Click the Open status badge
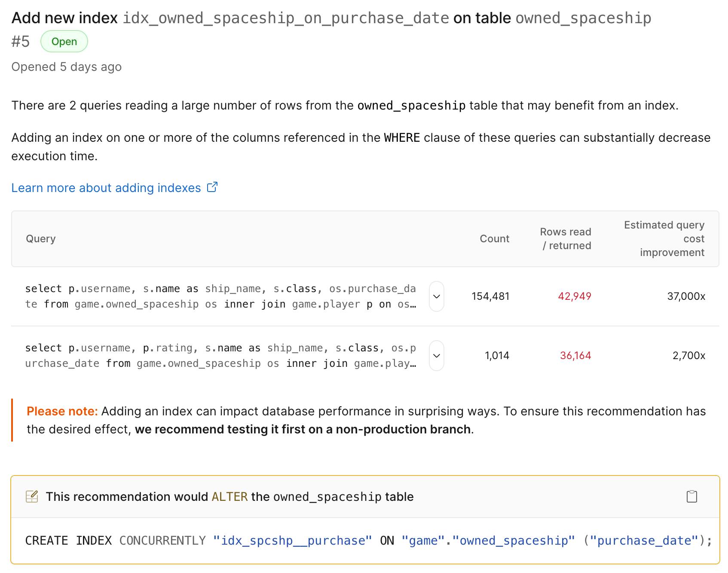728x573 pixels. click(64, 41)
